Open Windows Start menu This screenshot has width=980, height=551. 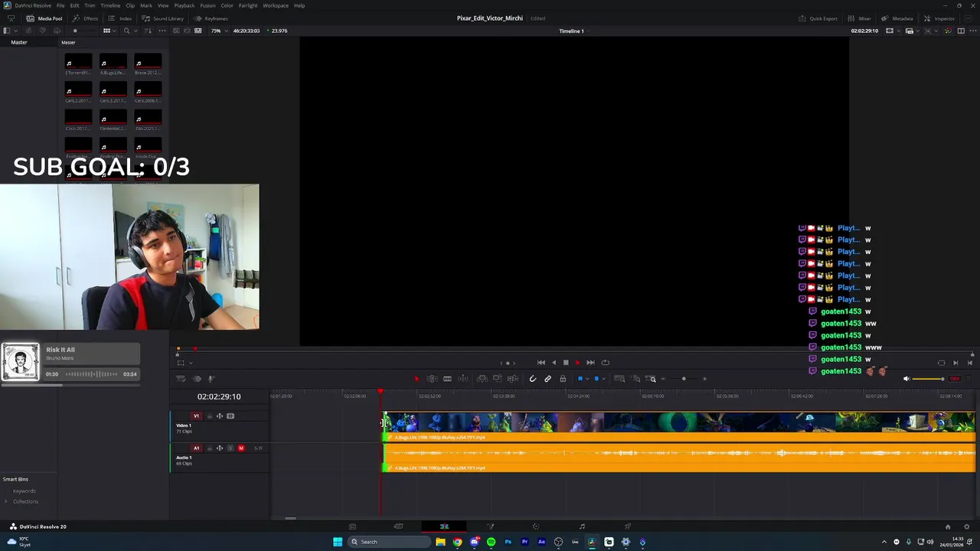pos(338,542)
